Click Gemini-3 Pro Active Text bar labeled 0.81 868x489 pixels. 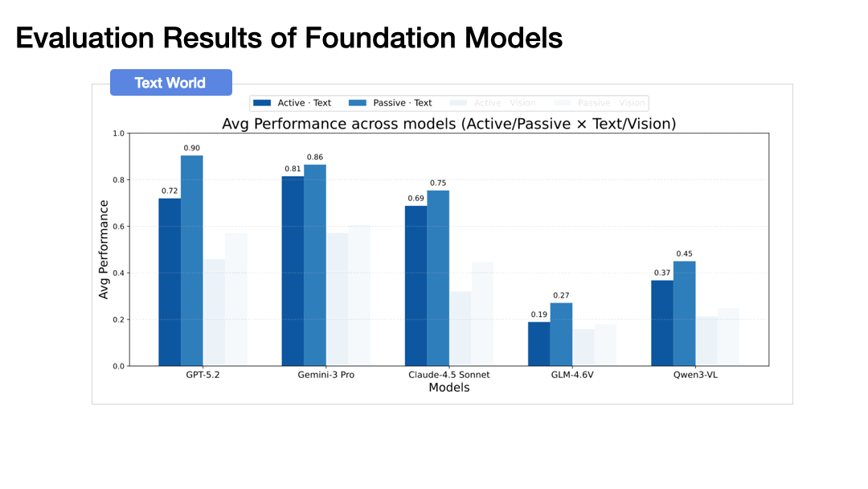(x=293, y=271)
